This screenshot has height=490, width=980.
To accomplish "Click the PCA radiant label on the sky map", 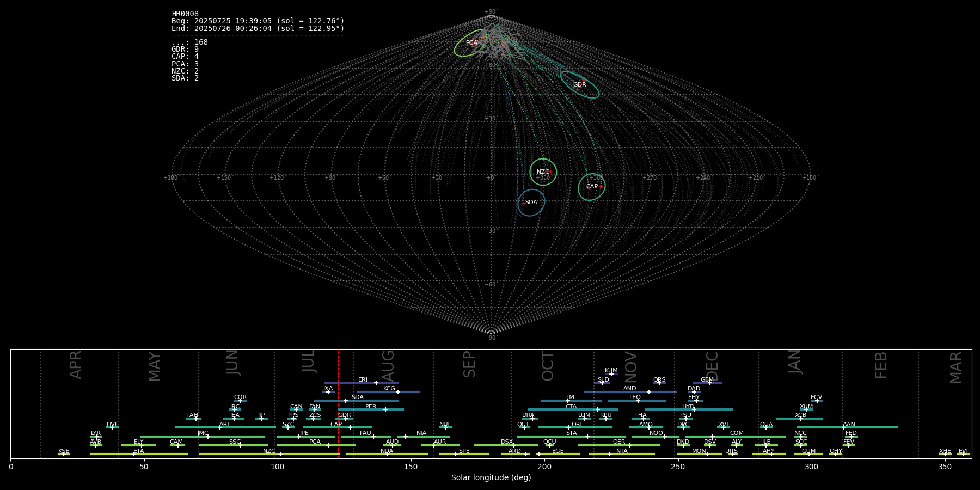I will coord(471,43).
